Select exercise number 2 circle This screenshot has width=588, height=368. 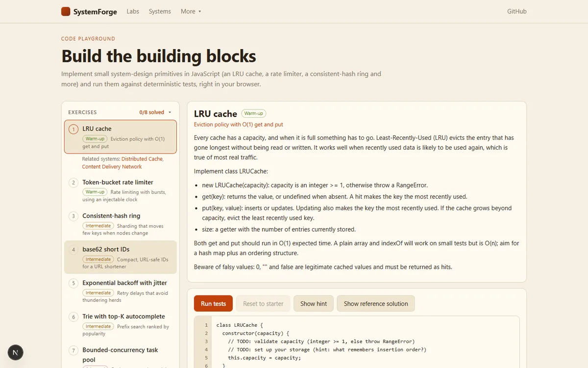(x=73, y=183)
